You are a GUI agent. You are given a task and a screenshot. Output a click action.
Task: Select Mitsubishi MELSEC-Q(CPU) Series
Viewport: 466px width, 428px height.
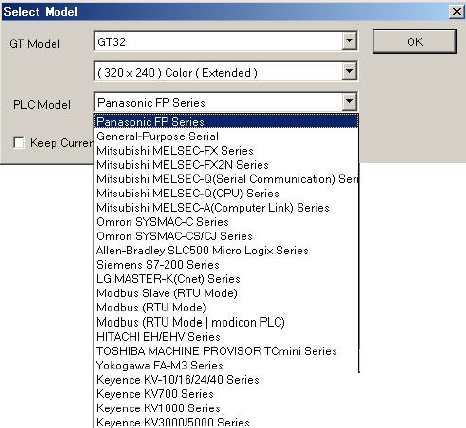tap(226, 193)
